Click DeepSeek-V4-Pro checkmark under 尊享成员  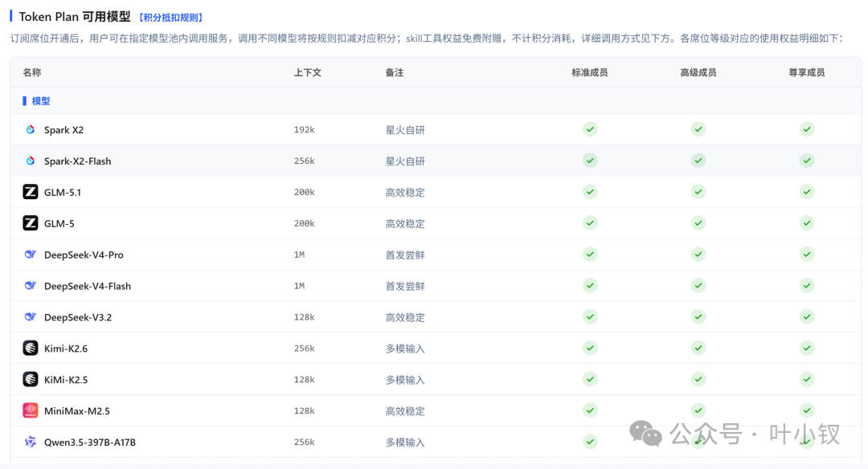coord(807,255)
